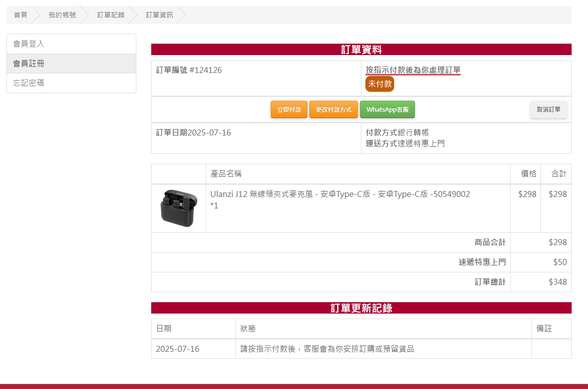Click the Ulanzi J12 無線領夾式麥克風 product name
The width and height of the screenshot is (588, 389).
pos(340,194)
